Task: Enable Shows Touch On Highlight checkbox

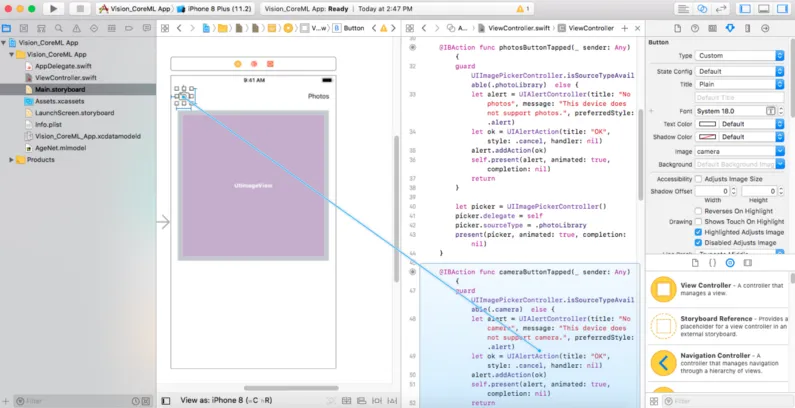Action: coord(698,221)
